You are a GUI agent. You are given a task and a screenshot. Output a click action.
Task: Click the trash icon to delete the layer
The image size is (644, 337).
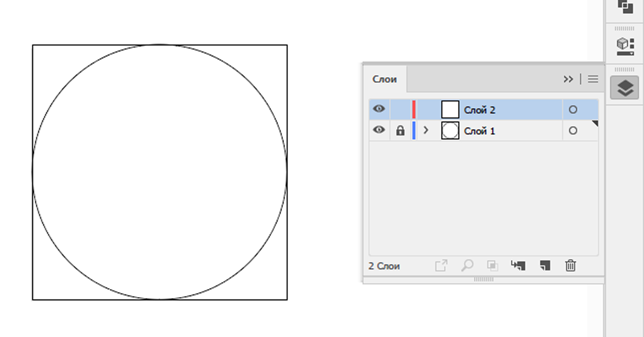click(570, 265)
